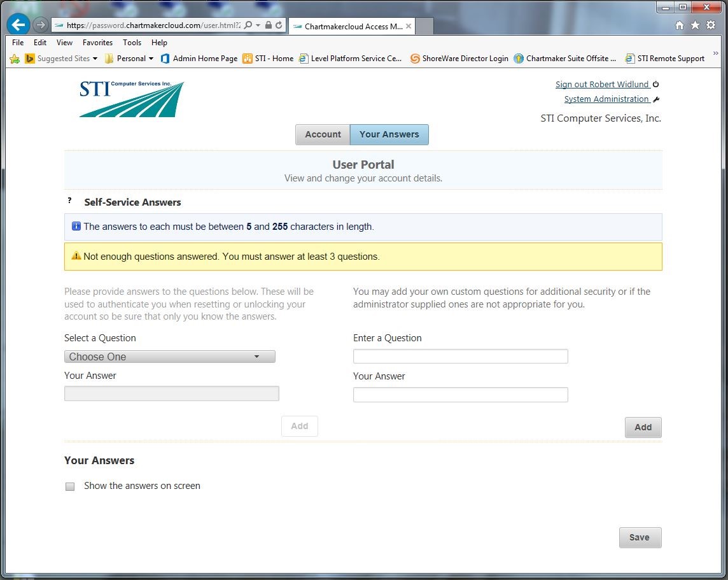
Task: Click Add button for custom question
Action: (x=643, y=427)
